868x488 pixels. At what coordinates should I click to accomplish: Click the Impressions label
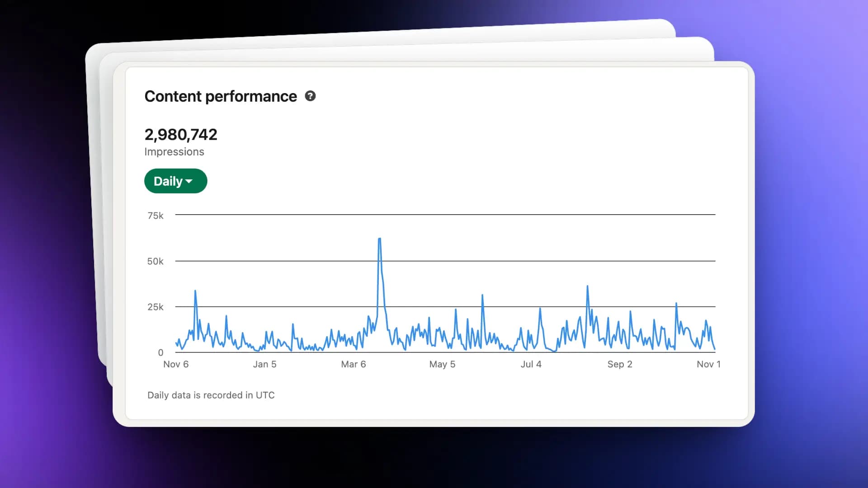[174, 152]
